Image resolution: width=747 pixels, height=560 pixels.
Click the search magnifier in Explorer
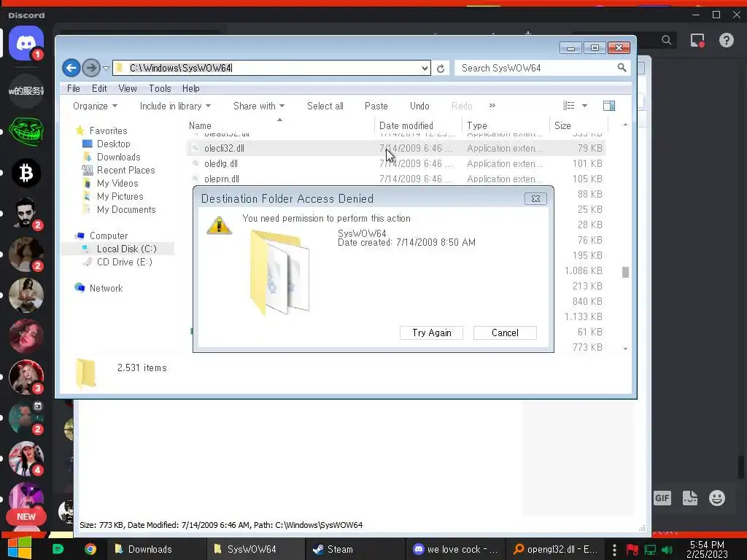(x=622, y=68)
